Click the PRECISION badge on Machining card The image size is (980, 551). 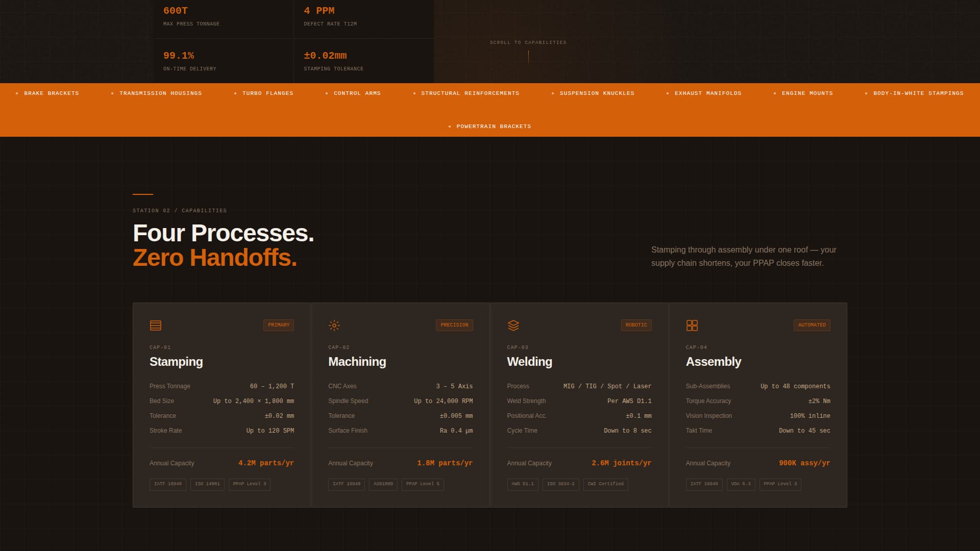click(454, 325)
